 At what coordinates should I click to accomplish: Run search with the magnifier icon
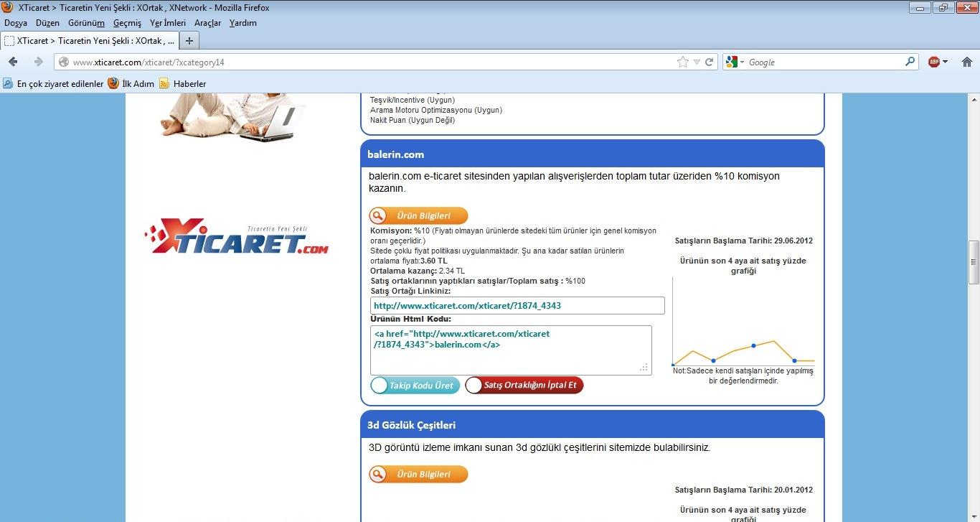click(910, 62)
